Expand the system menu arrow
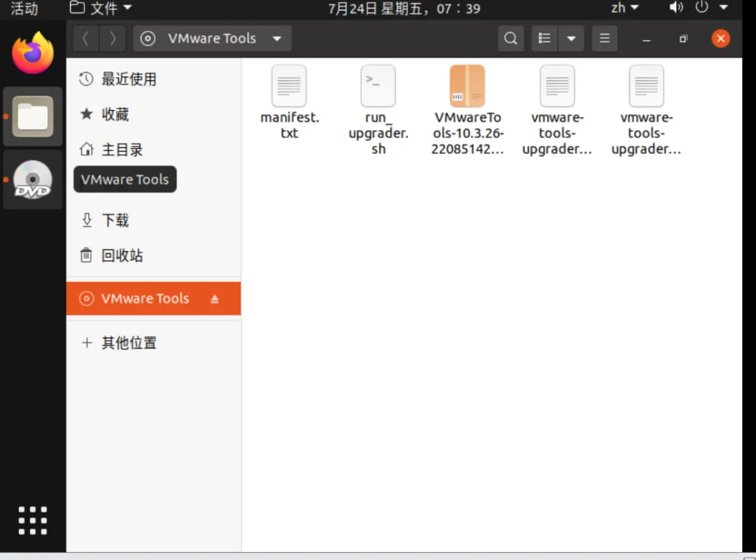 pos(723,8)
